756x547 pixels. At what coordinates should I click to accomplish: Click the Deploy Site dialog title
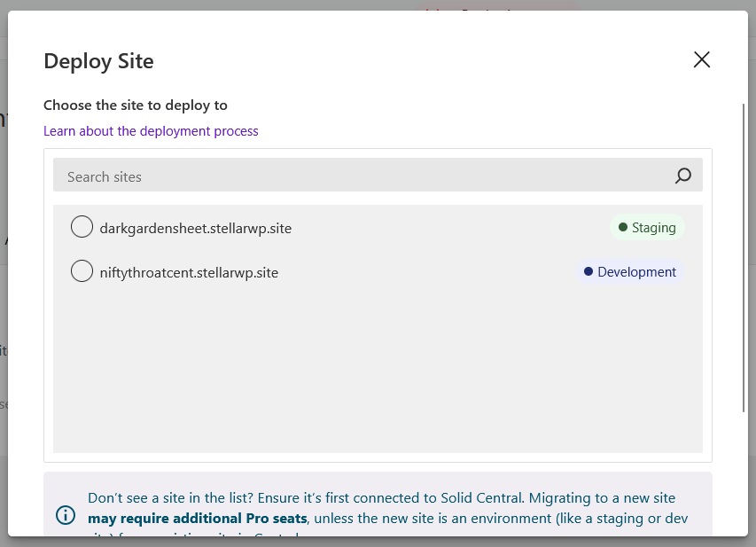98,61
